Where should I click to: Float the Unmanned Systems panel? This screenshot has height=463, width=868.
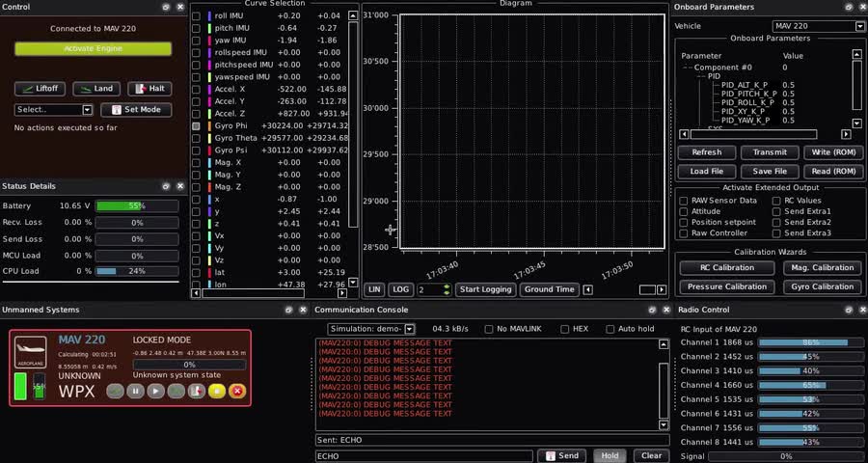pyautogui.click(x=288, y=311)
